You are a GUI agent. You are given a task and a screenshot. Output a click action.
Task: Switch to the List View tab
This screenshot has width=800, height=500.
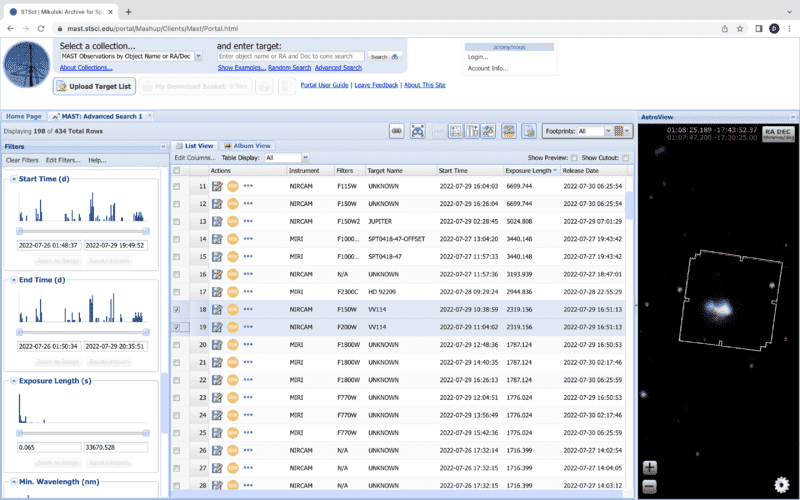[x=195, y=146]
